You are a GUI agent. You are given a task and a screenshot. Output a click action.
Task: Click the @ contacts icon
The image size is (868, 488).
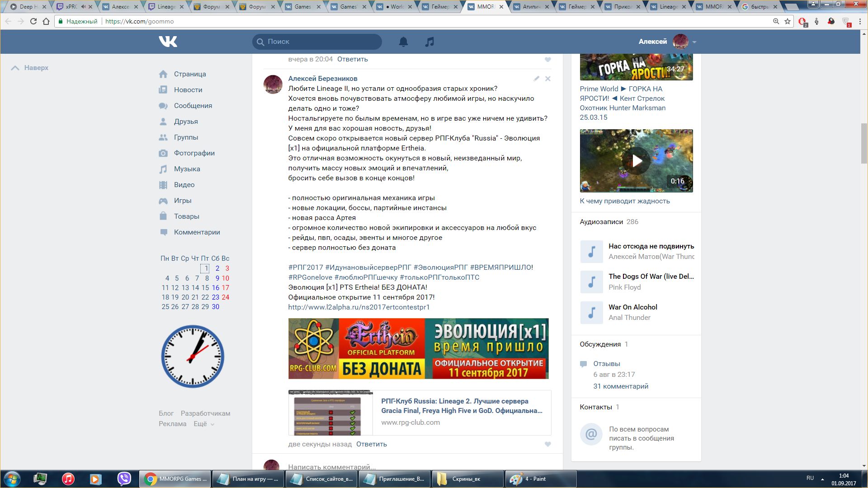point(591,434)
